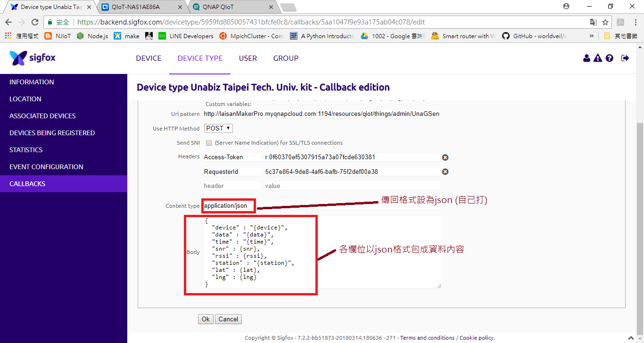Click the logout icon

pos(625,58)
